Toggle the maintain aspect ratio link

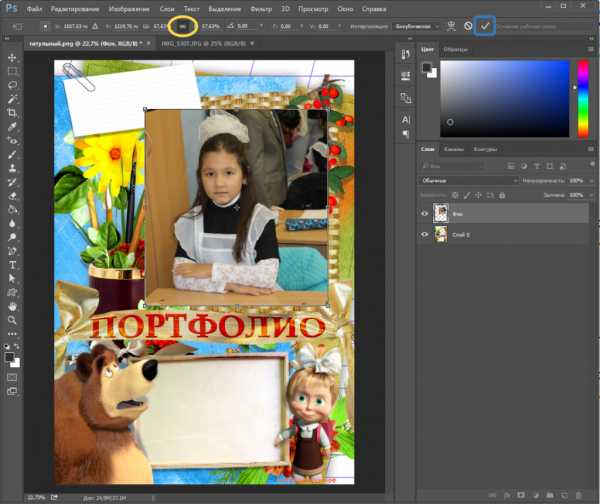(x=183, y=26)
